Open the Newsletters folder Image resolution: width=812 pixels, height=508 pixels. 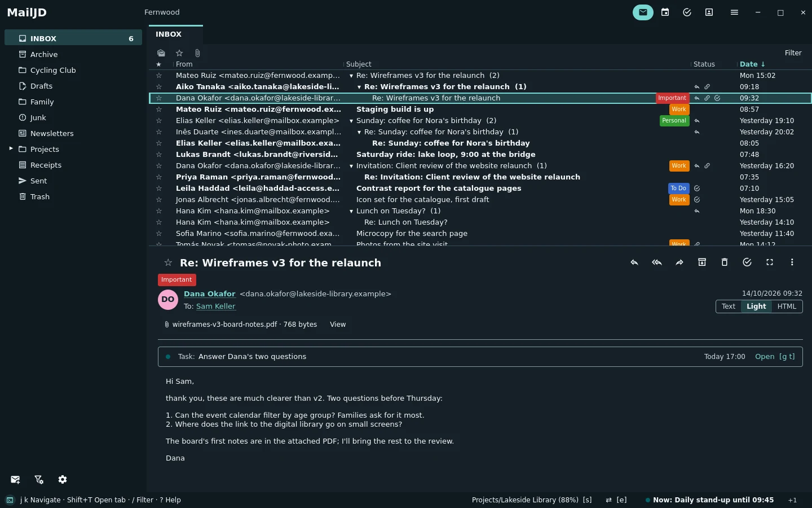pos(73,133)
